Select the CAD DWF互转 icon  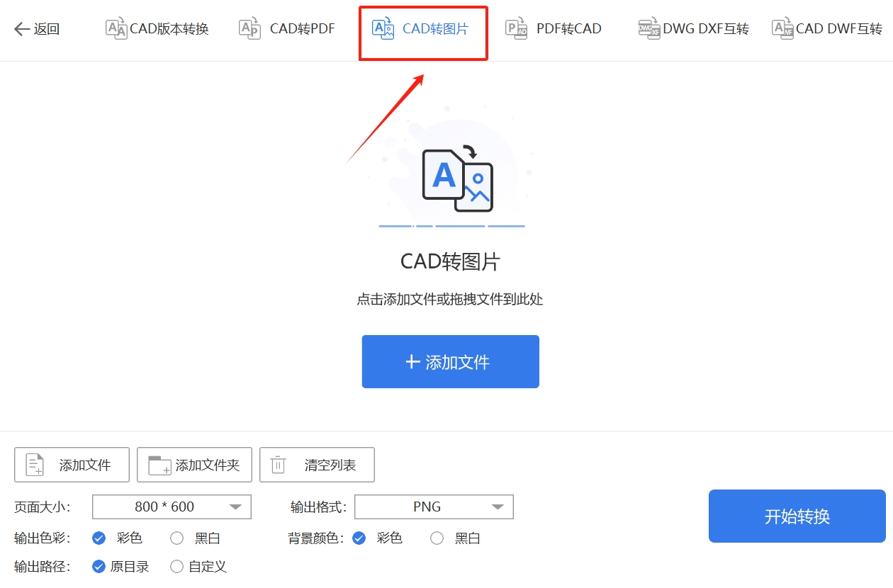point(782,29)
